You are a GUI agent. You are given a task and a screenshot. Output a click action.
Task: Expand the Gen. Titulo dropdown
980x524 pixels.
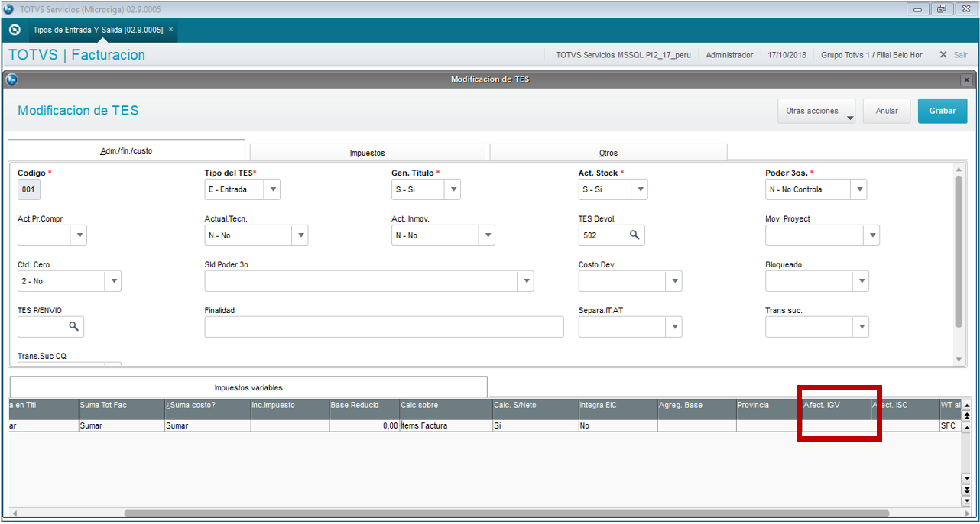click(x=453, y=189)
